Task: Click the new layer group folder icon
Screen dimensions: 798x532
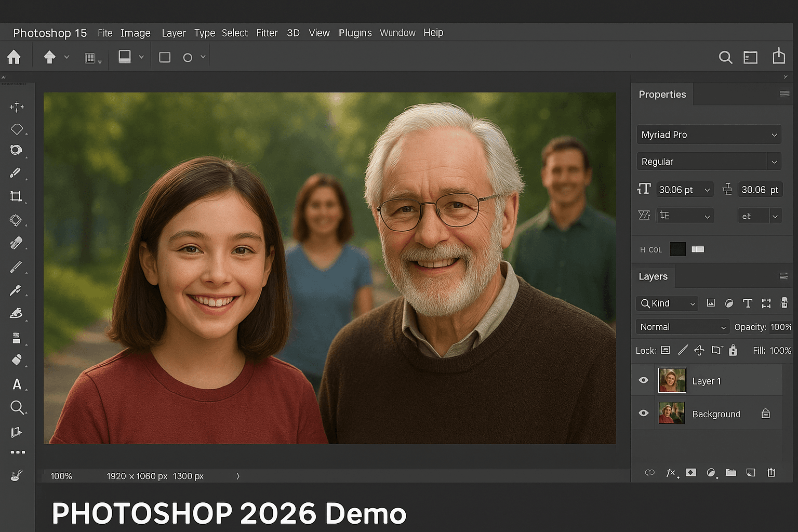Action: tap(731, 473)
